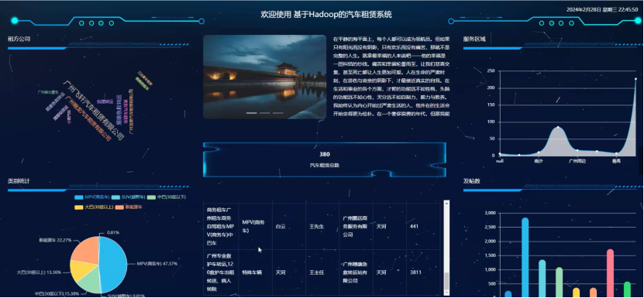Click the mid-hump data point on 服务区域 line chart
The width and height of the screenshot is (644, 298).
pos(558,127)
